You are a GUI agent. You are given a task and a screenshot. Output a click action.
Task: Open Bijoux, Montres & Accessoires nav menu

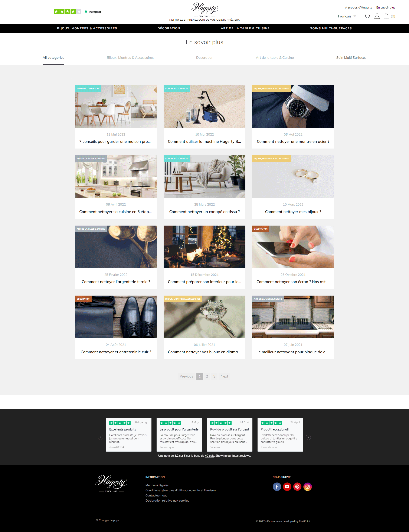point(87,29)
